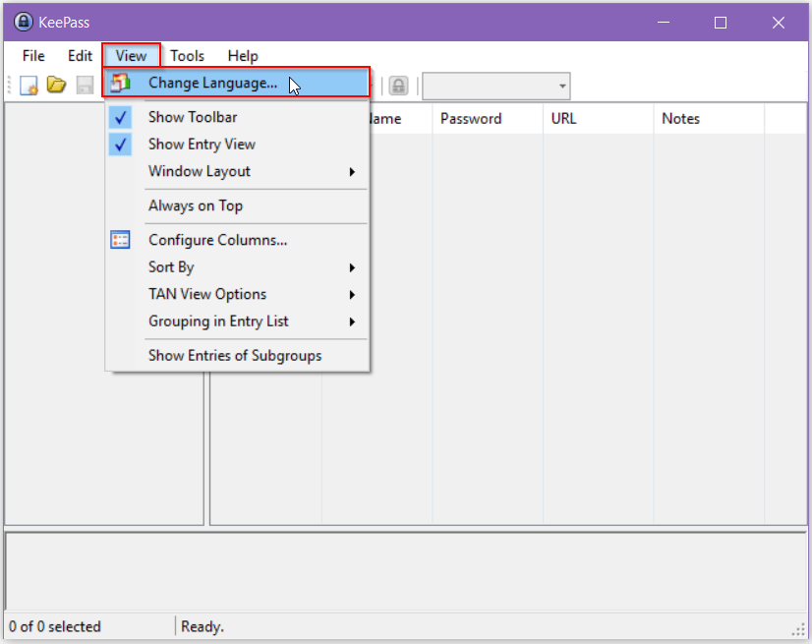Minimize the KeePass window
Screen dimensions: 812x644
(x=664, y=23)
